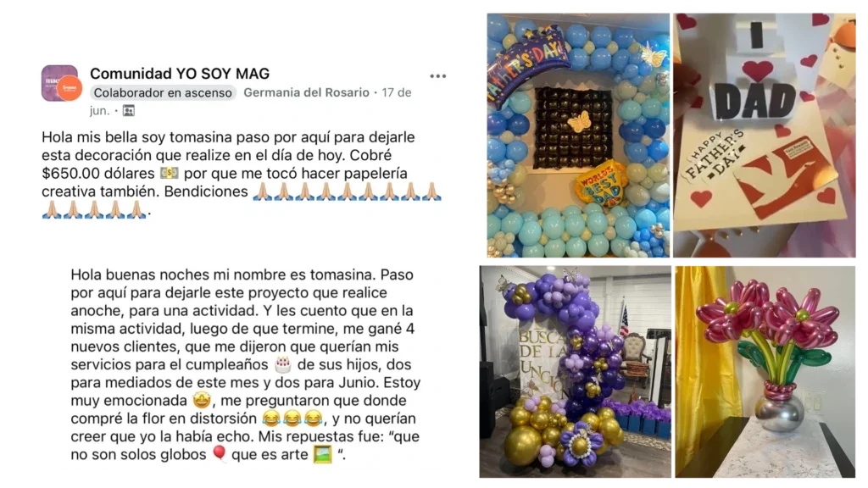Click the 17 de jun. timestamp
The height and width of the screenshot is (488, 868).
point(397,92)
